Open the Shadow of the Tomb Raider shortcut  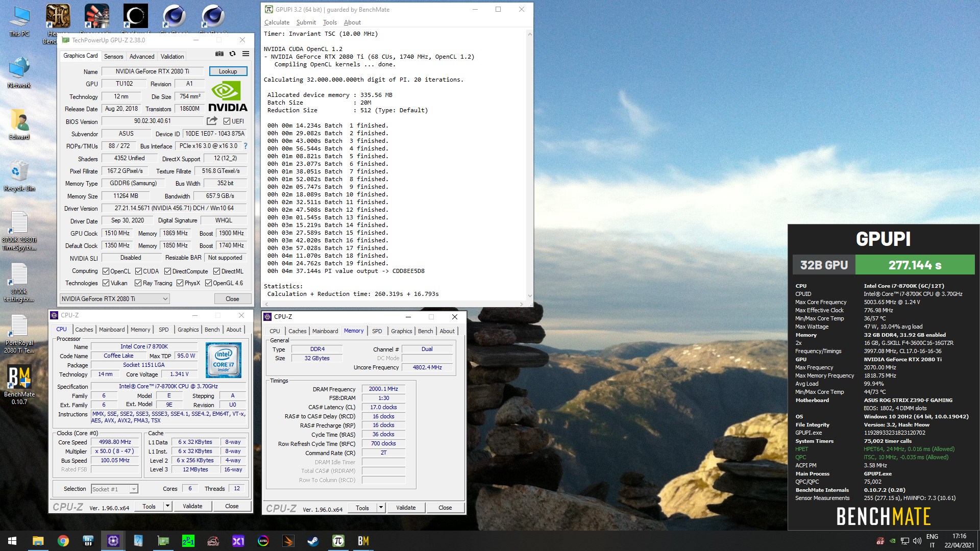(x=136, y=19)
